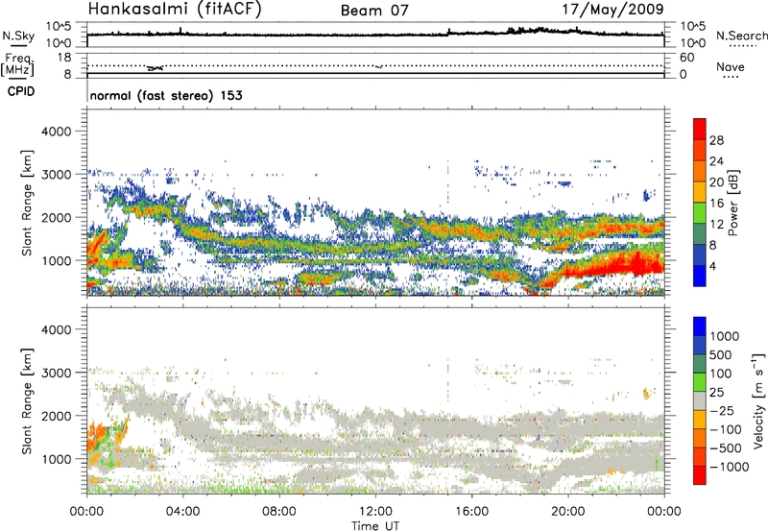This screenshot has width=768, height=532.
Task: Click the '08:00' time tick label
Action: [279, 512]
